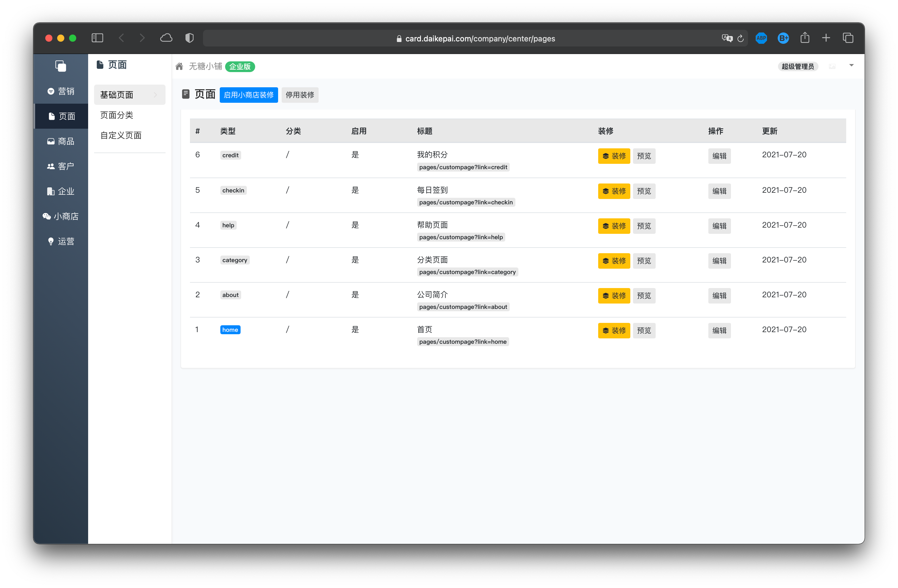898x588 pixels.
Task: Click 装修 for the 首页 row
Action: click(614, 330)
